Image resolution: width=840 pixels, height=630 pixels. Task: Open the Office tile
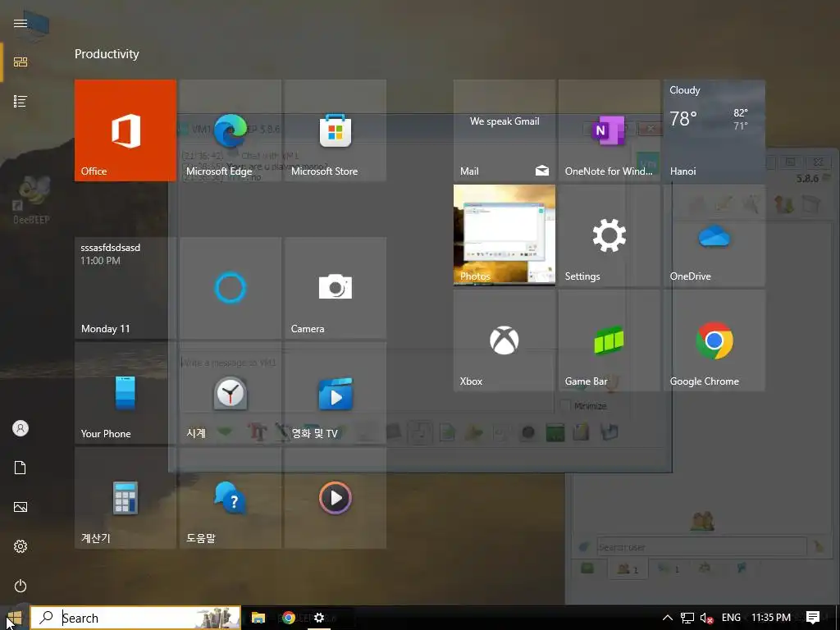[126, 130]
